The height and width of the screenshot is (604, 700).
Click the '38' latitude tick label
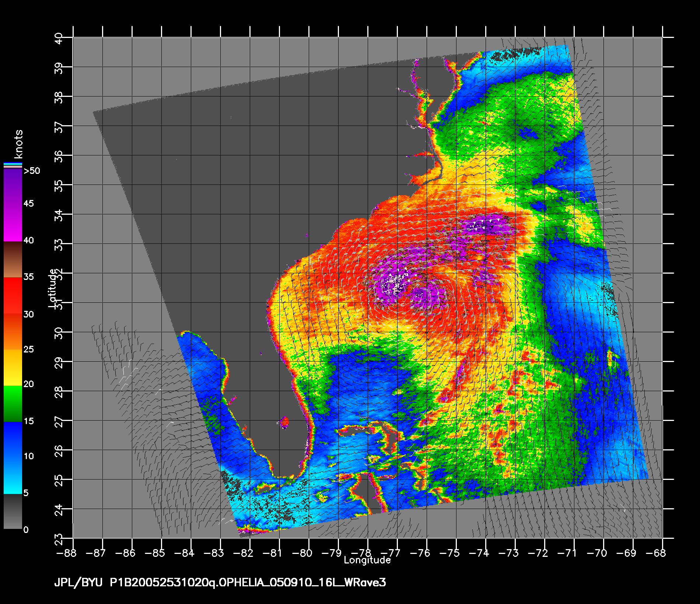point(59,97)
